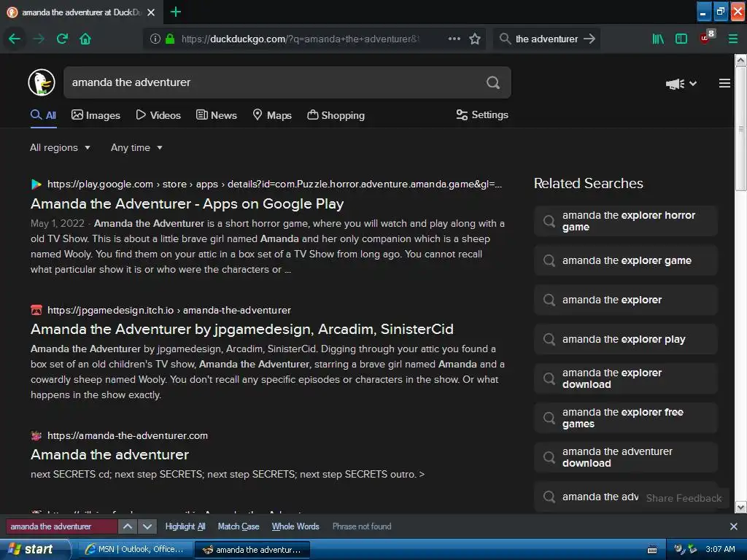Toggle Highlight All in find bar
Image resolution: width=747 pixels, height=560 pixels.
tap(185, 526)
